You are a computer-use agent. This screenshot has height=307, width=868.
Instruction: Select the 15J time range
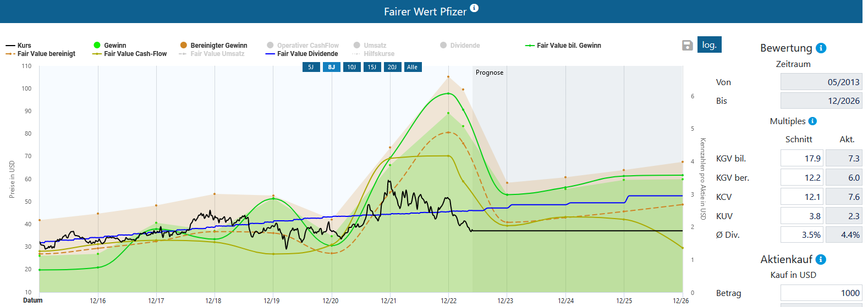click(x=372, y=67)
